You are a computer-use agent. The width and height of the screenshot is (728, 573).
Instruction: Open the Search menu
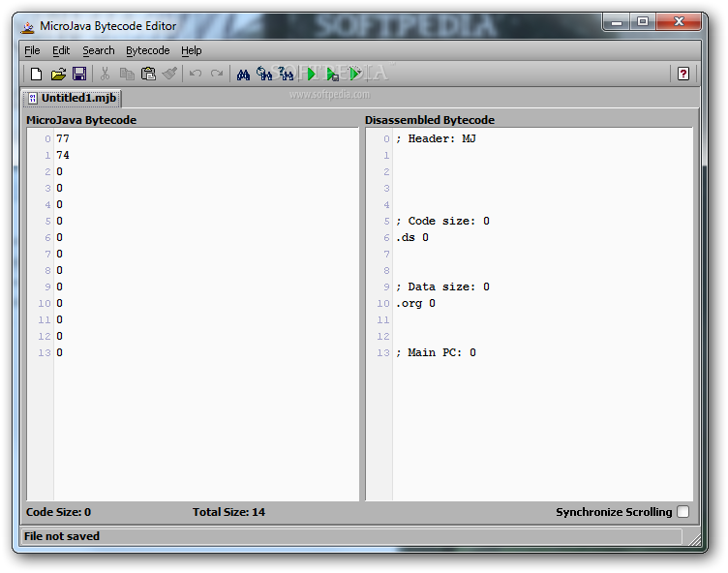point(99,50)
